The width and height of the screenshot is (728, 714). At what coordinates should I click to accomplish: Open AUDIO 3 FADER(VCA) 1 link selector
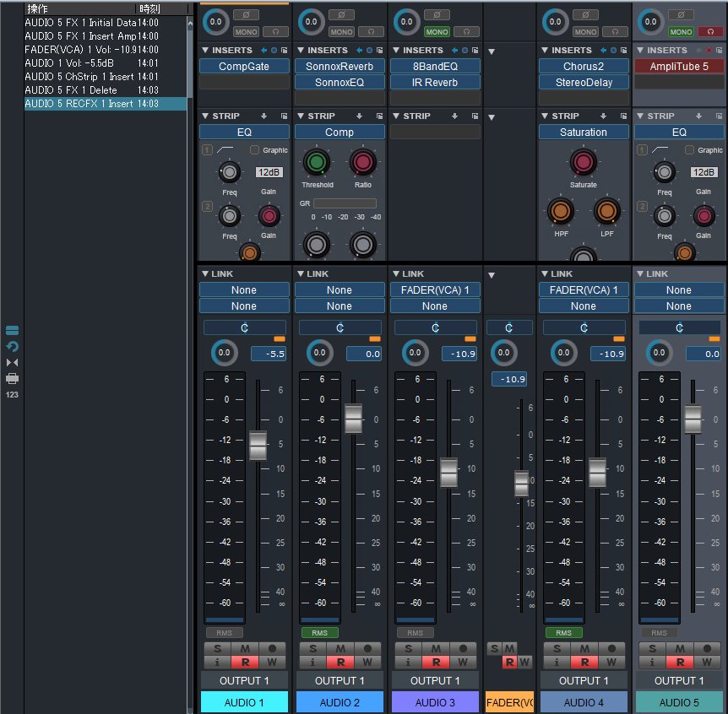click(x=435, y=289)
